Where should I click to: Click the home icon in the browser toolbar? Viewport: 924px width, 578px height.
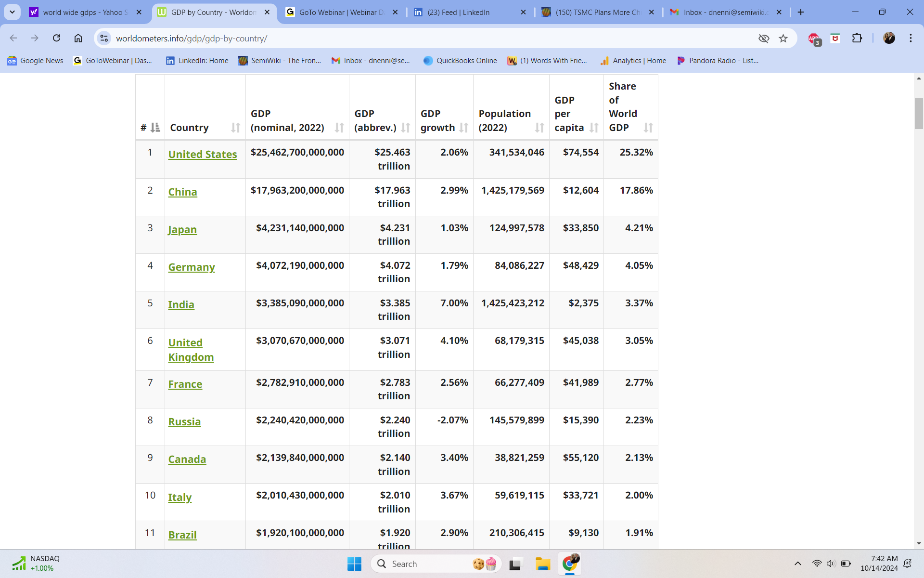(78, 38)
